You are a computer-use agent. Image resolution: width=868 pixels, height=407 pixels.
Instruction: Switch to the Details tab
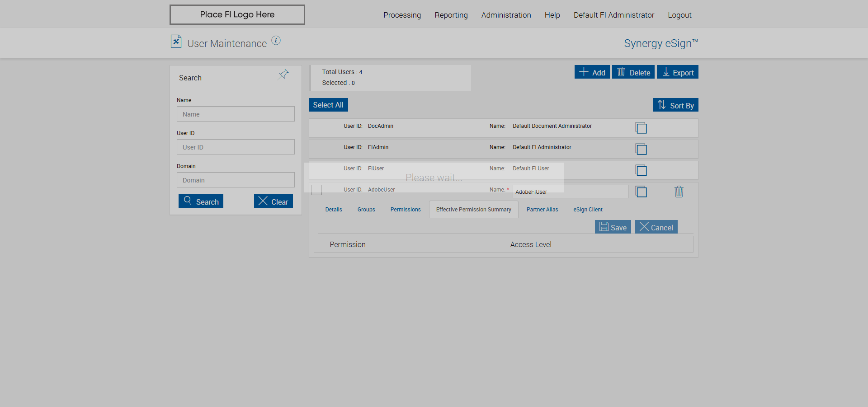334,210
